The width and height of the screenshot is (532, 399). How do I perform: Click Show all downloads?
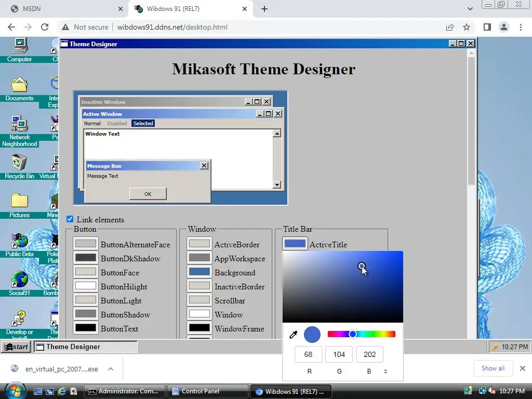[x=493, y=368]
